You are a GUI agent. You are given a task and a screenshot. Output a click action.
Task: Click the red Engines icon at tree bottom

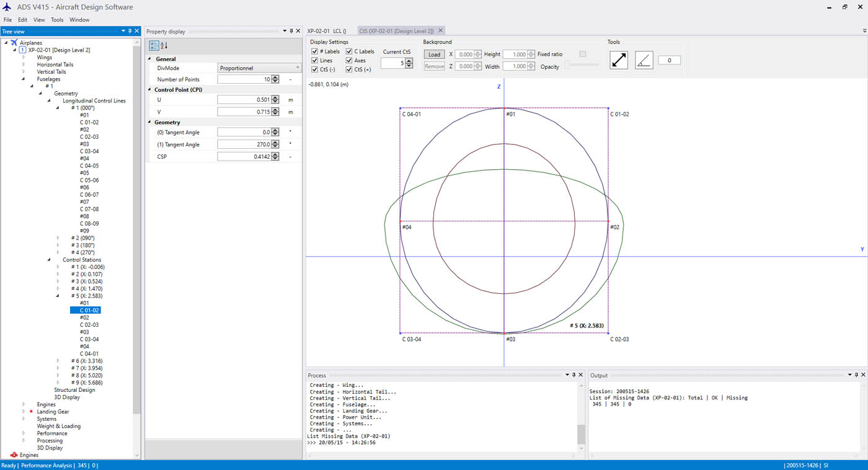click(14, 455)
